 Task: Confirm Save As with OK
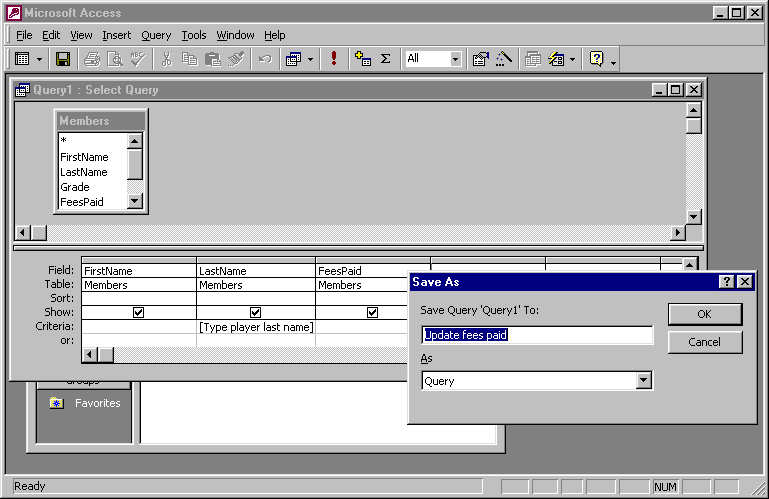(704, 314)
